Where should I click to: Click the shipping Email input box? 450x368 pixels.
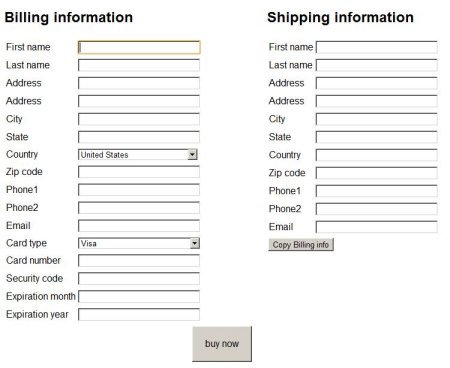point(377,227)
